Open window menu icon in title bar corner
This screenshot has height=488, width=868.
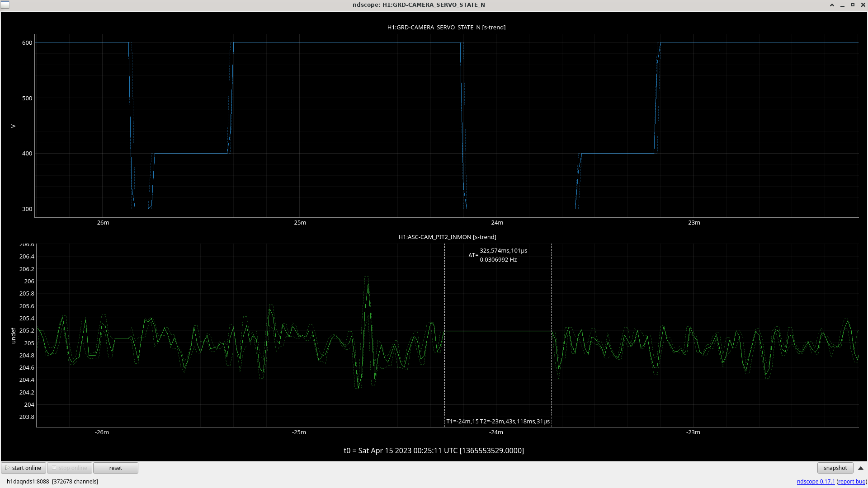(x=5, y=5)
